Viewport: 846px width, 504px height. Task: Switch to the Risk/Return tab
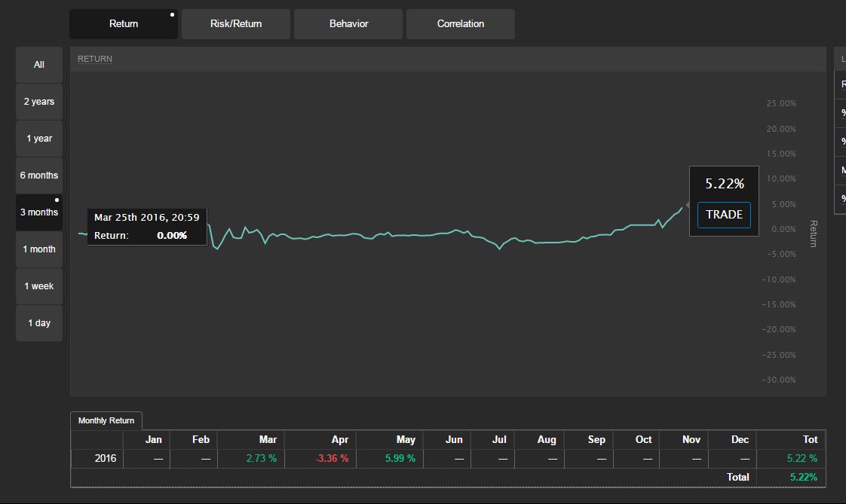click(x=236, y=24)
